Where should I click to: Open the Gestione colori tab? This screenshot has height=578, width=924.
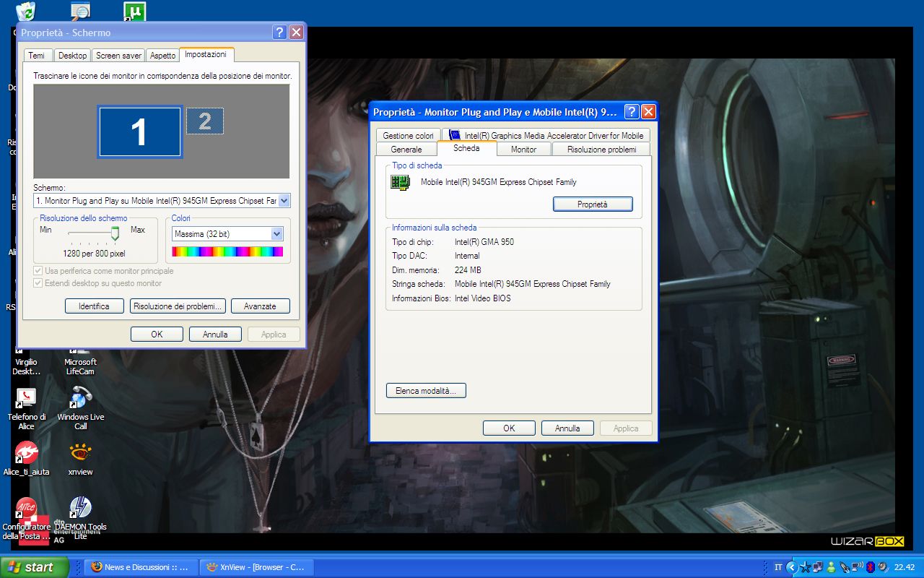[x=408, y=135]
